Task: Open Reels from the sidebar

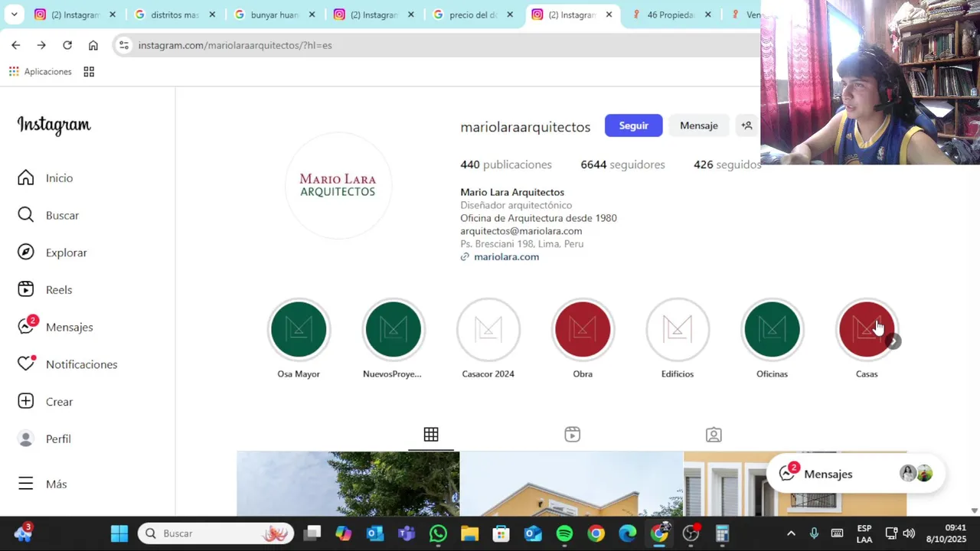Action: (45, 290)
